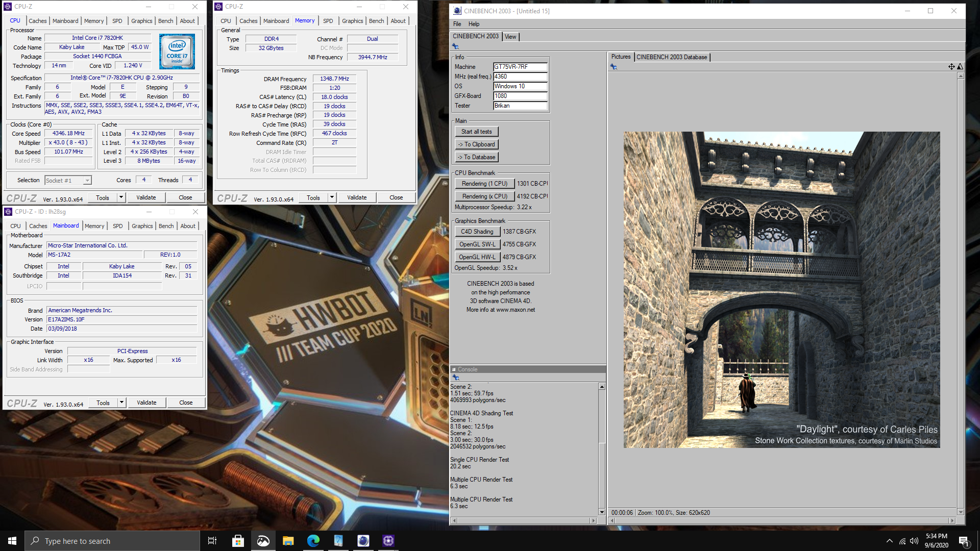Click the MHz (real freq.) input field
The height and width of the screenshot is (551, 980).
520,77
